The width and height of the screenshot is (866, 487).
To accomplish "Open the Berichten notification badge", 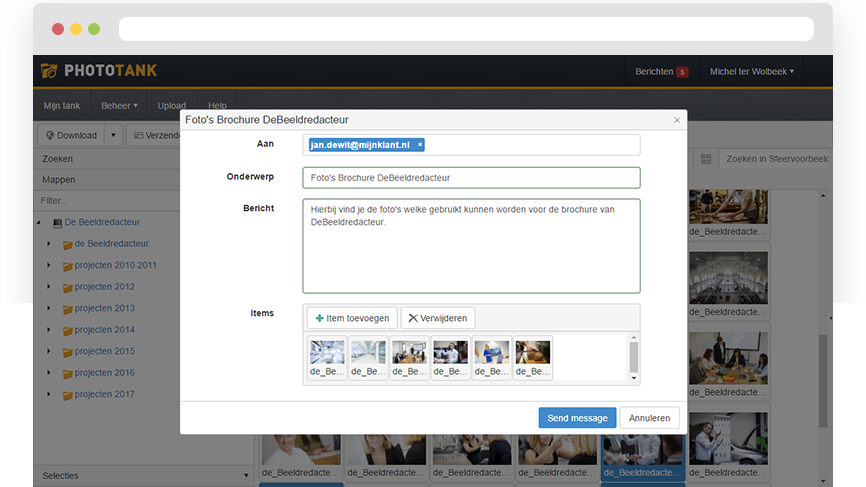I will pos(681,72).
